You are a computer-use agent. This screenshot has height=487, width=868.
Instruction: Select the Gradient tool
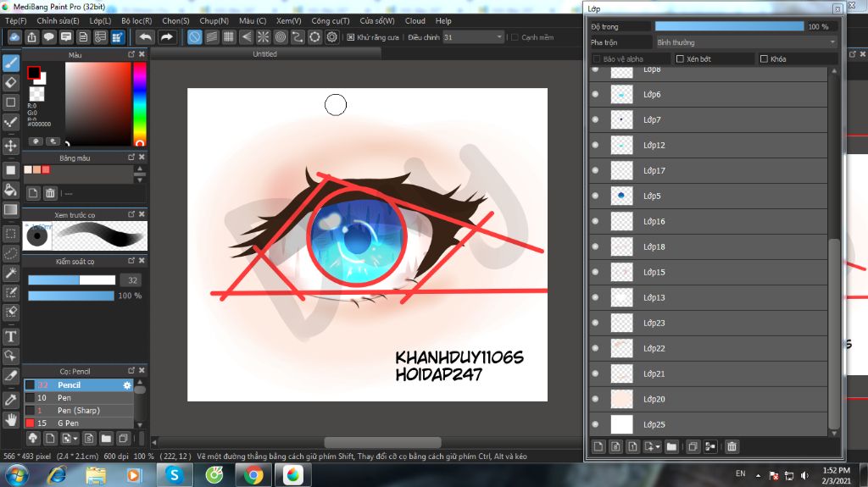pos(10,210)
